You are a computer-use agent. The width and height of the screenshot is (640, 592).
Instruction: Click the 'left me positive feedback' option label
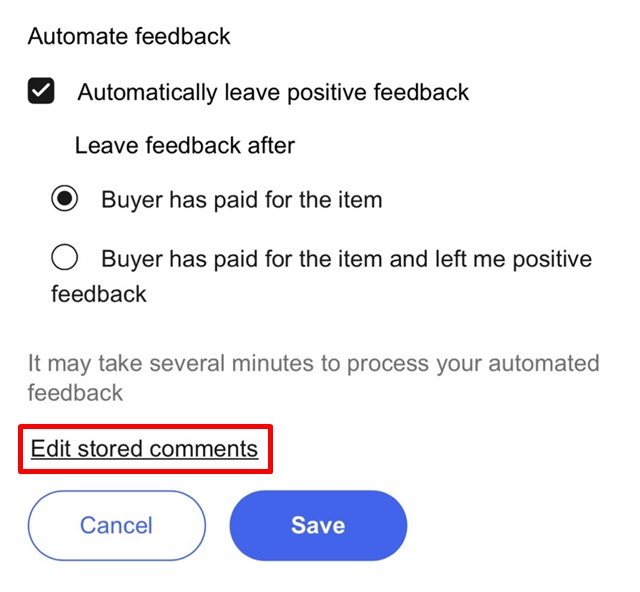pyautogui.click(x=346, y=260)
